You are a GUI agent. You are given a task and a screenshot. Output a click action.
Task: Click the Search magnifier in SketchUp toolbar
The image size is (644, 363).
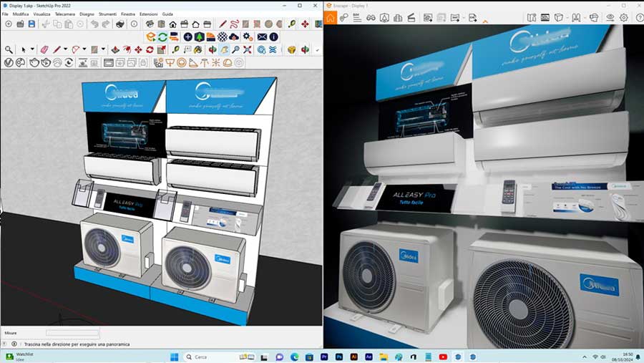coord(9,49)
